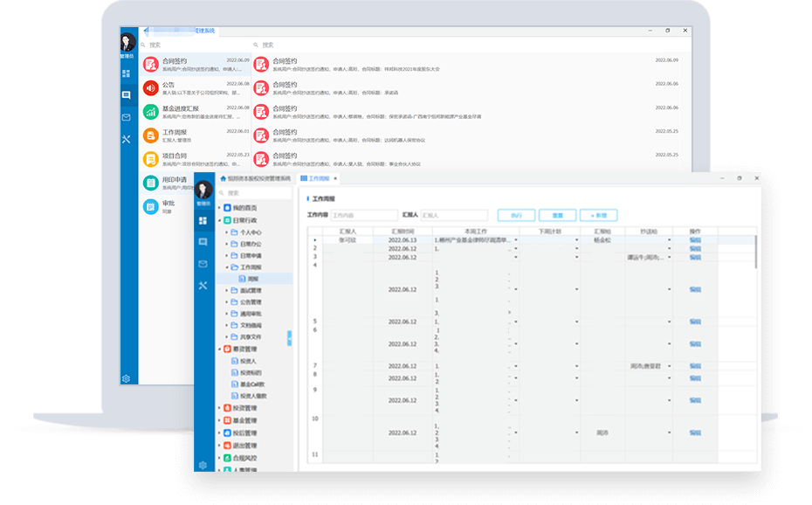This screenshot has height=505, width=812.
Task: Click the 汇报人 filter input field
Action: pos(451,215)
